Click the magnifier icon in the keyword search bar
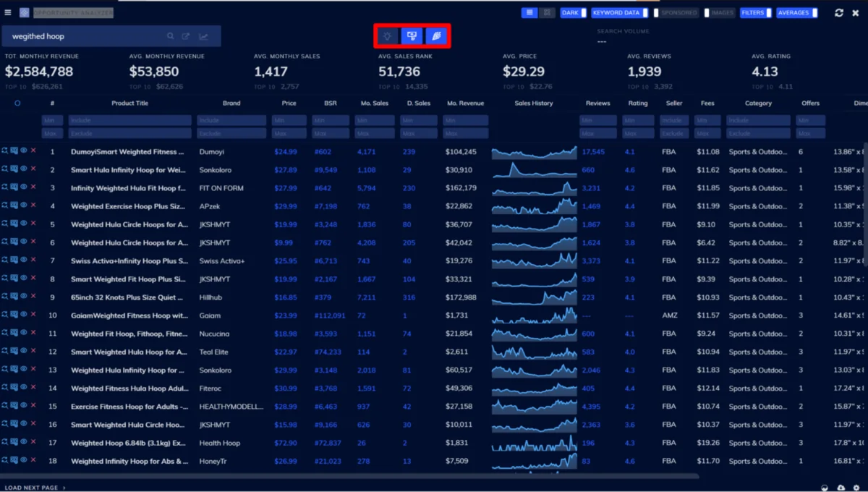868x492 pixels. point(170,35)
